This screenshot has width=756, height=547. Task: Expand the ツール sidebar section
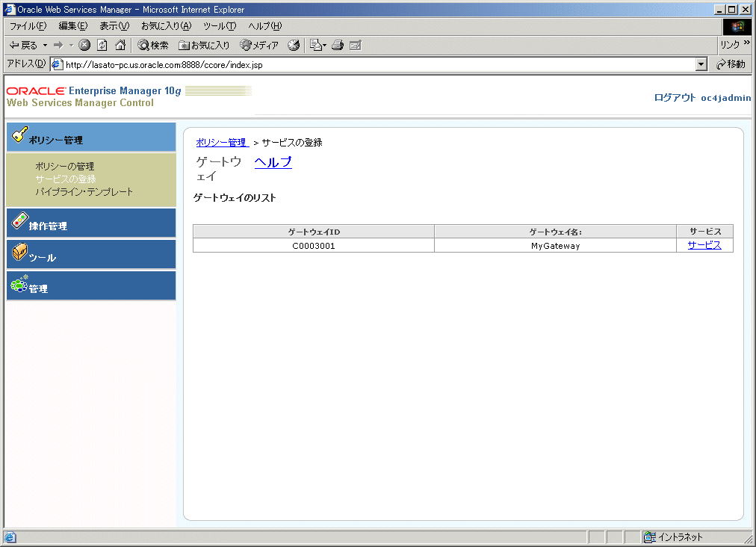(91, 254)
